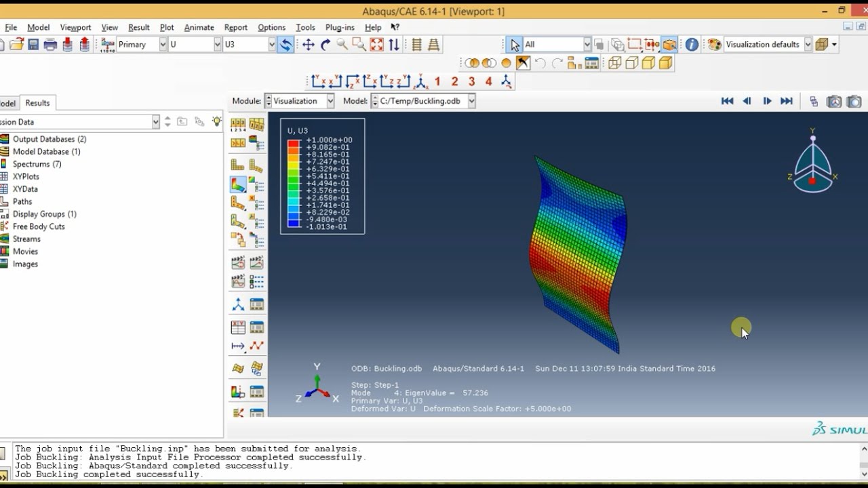Select the Box Zoom View tool
Viewport: 868px width, 488px height.
pyautogui.click(x=359, y=45)
